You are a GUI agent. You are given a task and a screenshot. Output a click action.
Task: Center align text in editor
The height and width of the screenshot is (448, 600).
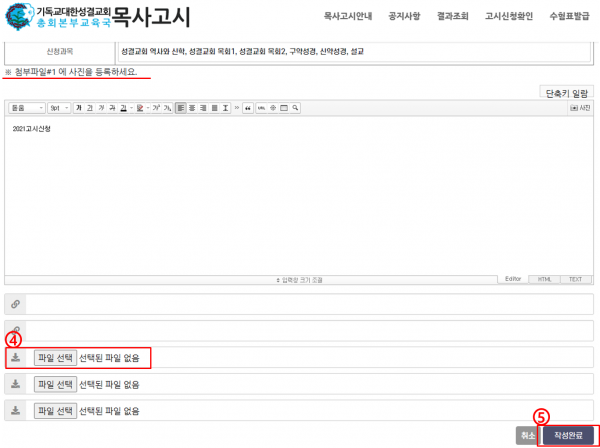(x=192, y=108)
